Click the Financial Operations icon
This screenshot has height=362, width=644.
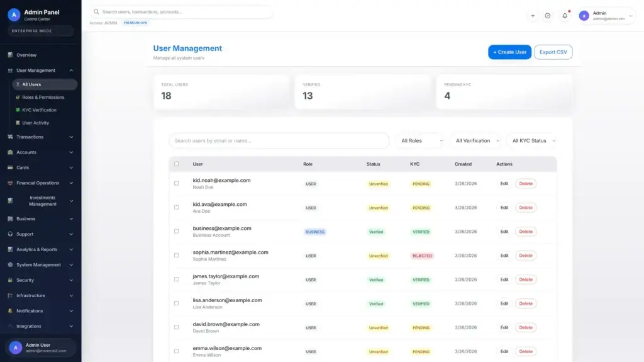pyautogui.click(x=10, y=183)
